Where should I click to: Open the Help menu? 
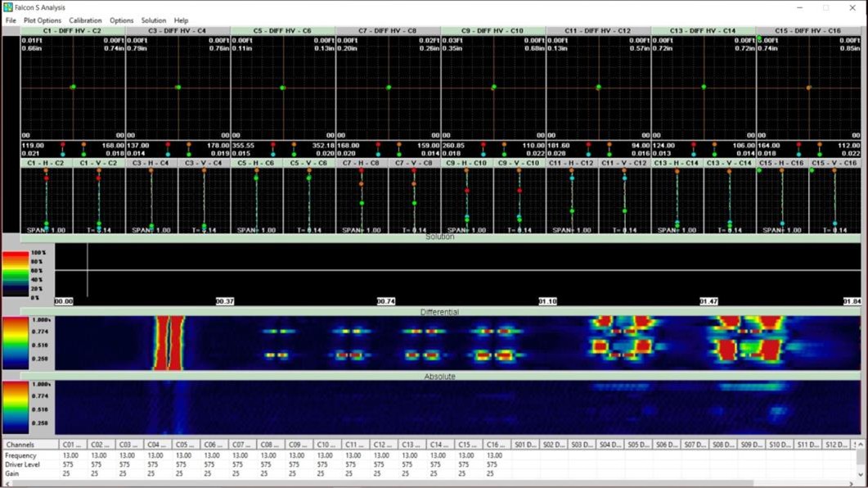[x=181, y=20]
